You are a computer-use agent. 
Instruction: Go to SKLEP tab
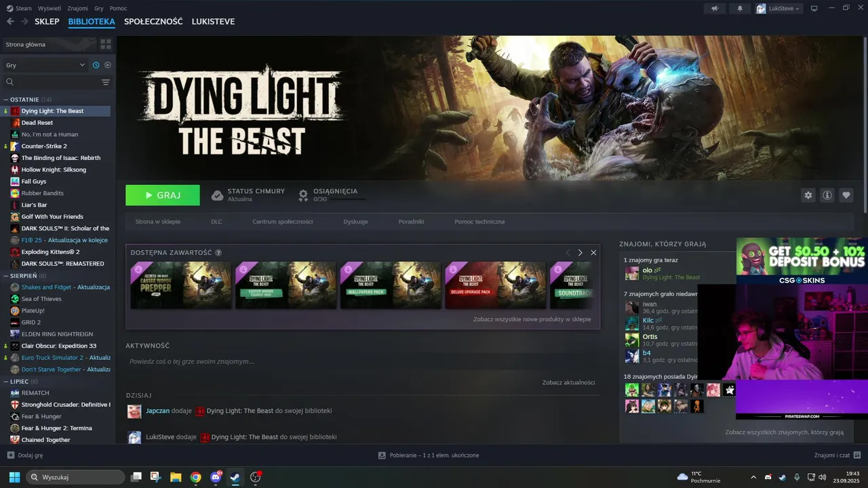pos(47,22)
